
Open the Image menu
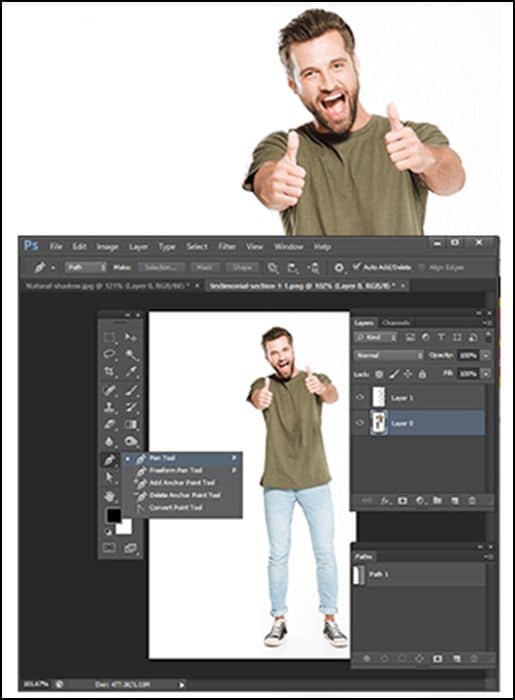click(x=108, y=246)
